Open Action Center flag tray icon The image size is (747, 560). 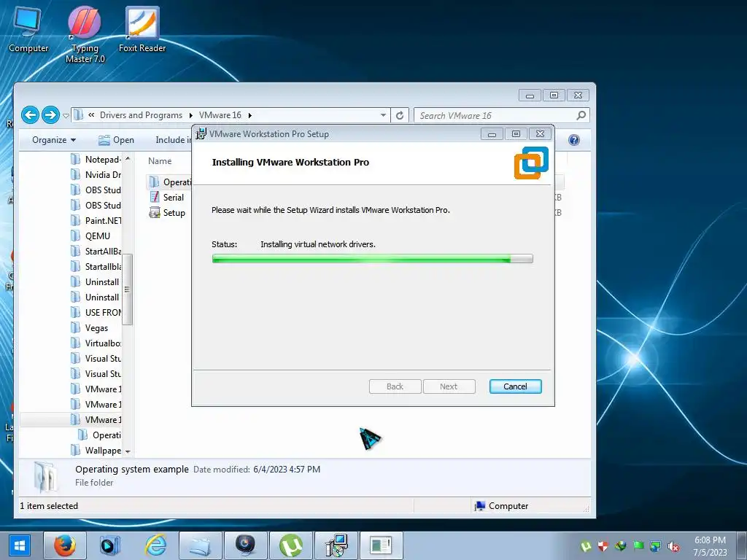(x=638, y=545)
